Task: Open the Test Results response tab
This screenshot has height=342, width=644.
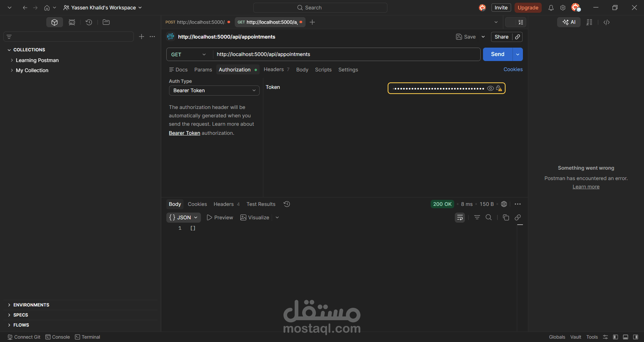Action: pos(261,204)
